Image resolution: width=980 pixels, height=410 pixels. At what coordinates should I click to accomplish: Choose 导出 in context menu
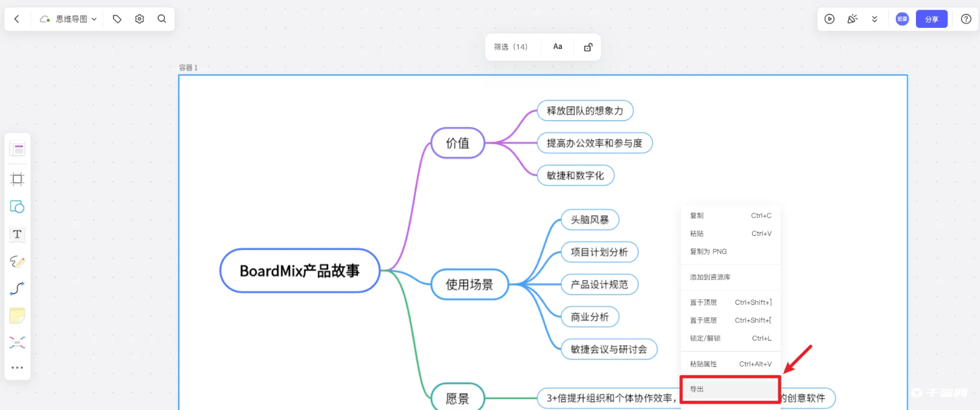click(730, 389)
